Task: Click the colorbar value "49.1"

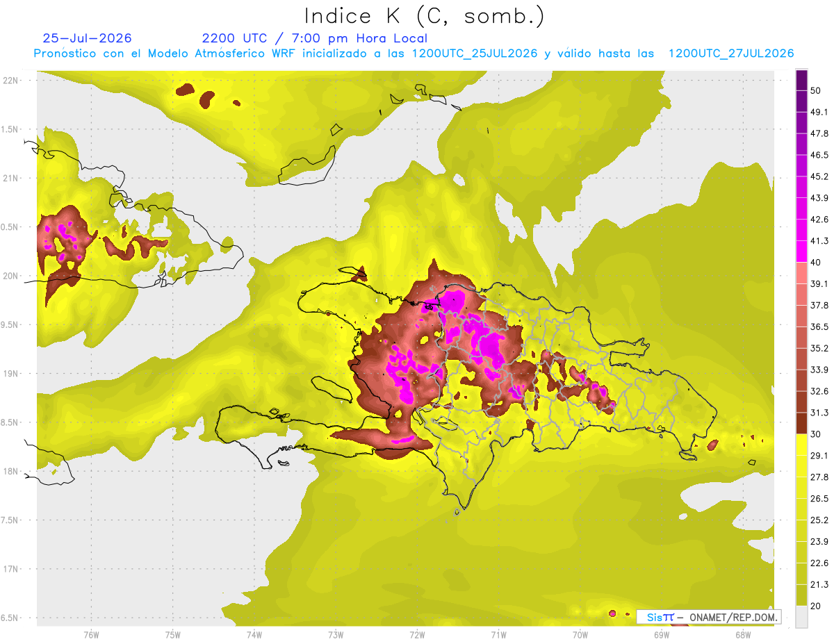Action: (819, 112)
